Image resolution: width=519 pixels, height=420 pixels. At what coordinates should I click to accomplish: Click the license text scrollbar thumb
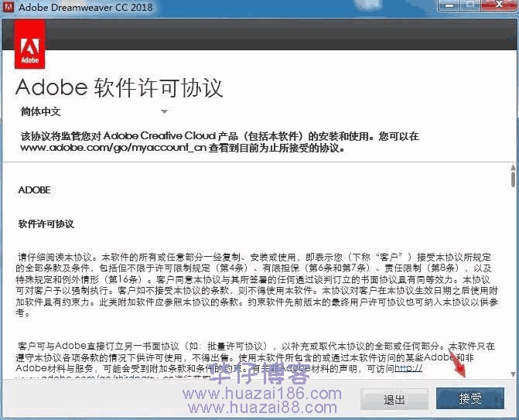(x=513, y=179)
